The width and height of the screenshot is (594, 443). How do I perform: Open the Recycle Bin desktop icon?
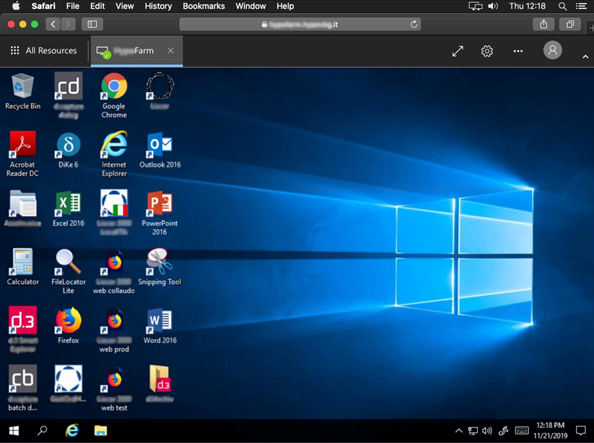[x=23, y=91]
